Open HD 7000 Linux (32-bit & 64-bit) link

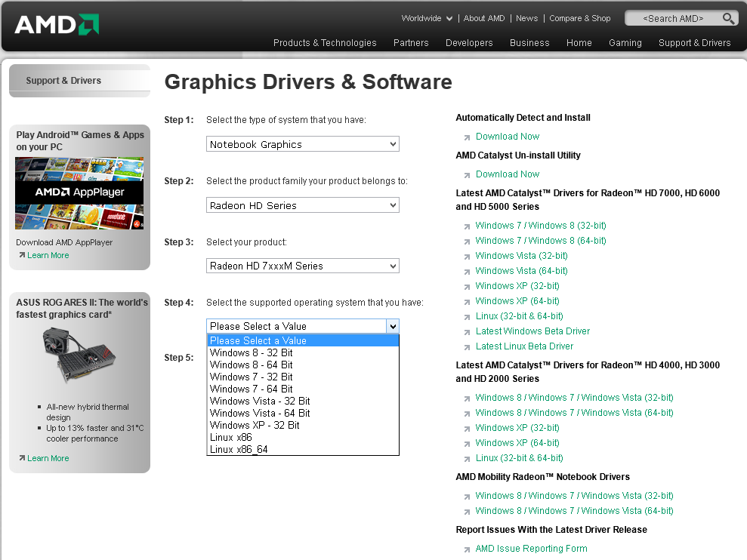click(520, 316)
